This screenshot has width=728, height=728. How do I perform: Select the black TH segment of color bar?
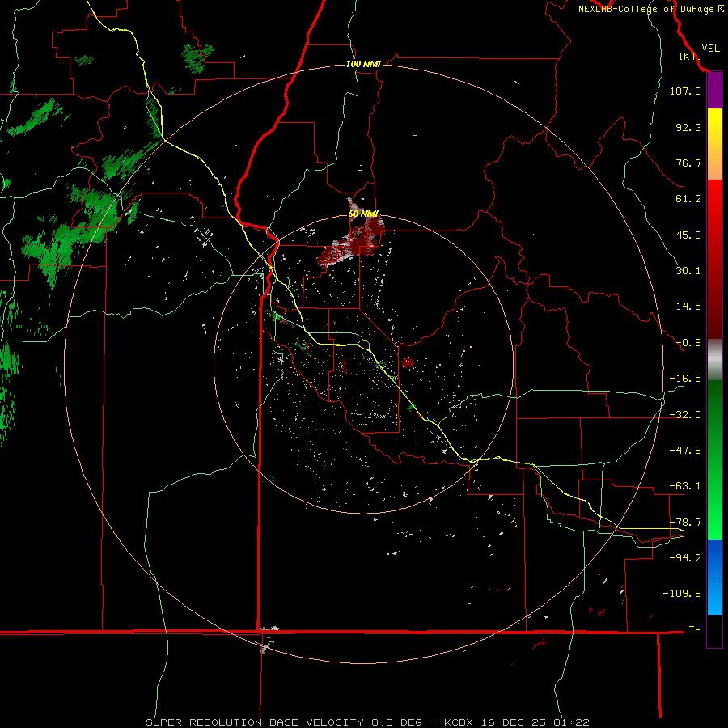[714, 630]
